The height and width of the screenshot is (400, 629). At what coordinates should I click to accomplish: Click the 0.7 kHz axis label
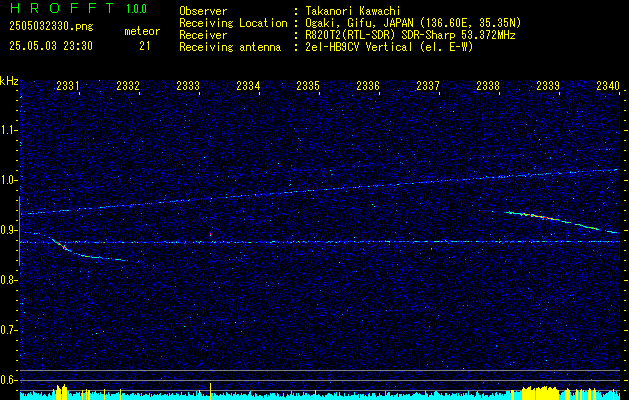point(9,330)
